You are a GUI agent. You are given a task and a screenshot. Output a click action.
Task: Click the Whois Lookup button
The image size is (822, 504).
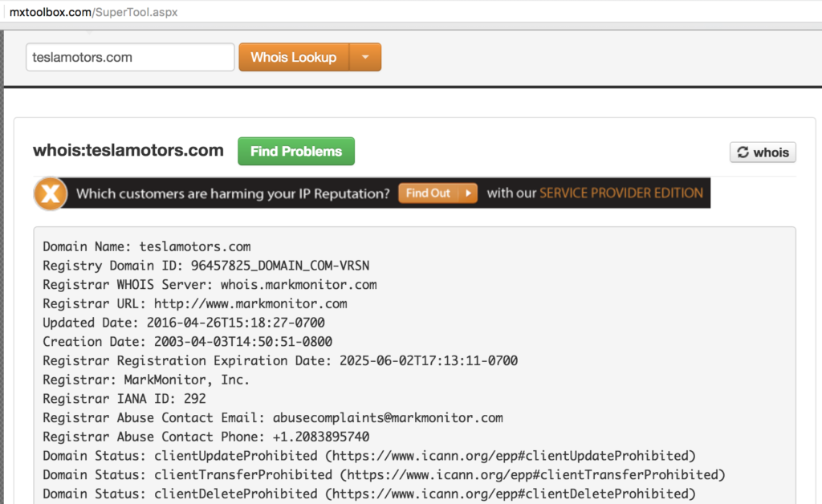294,57
